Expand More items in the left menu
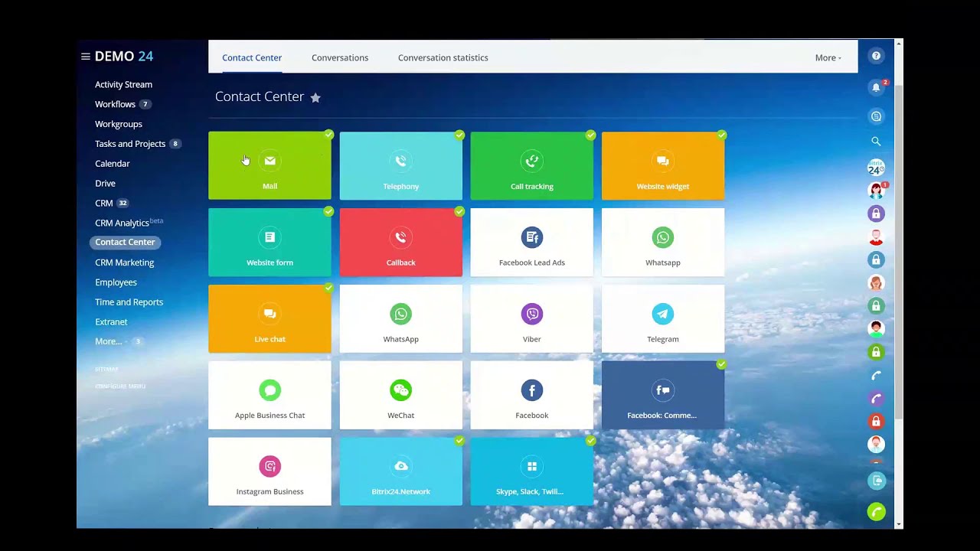Viewport: 980px width, 551px height. (108, 341)
